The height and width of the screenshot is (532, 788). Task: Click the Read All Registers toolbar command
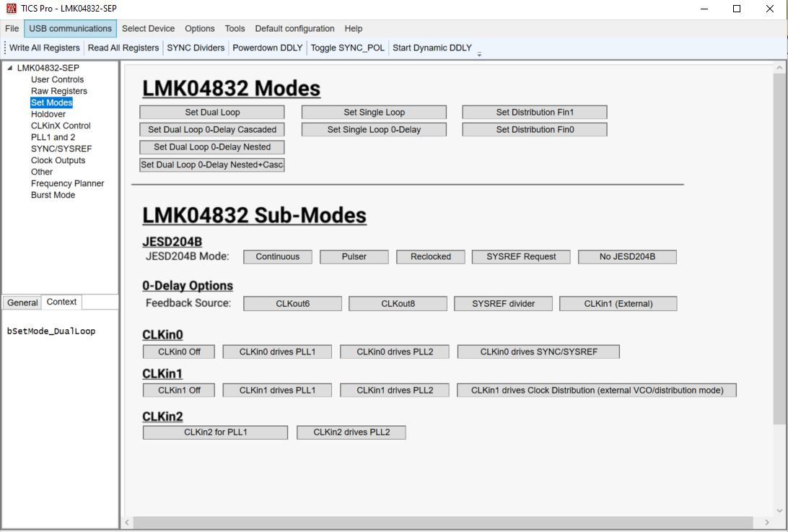pyautogui.click(x=124, y=48)
